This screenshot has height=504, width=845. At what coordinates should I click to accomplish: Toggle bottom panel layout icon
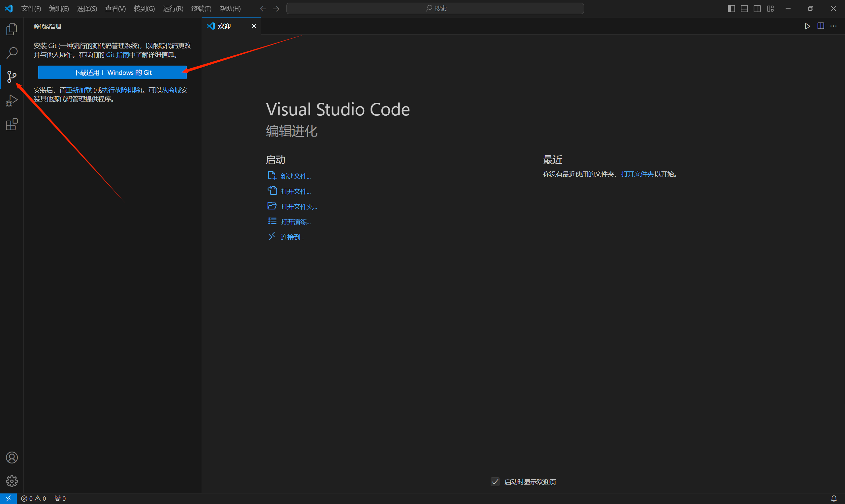[x=744, y=9]
